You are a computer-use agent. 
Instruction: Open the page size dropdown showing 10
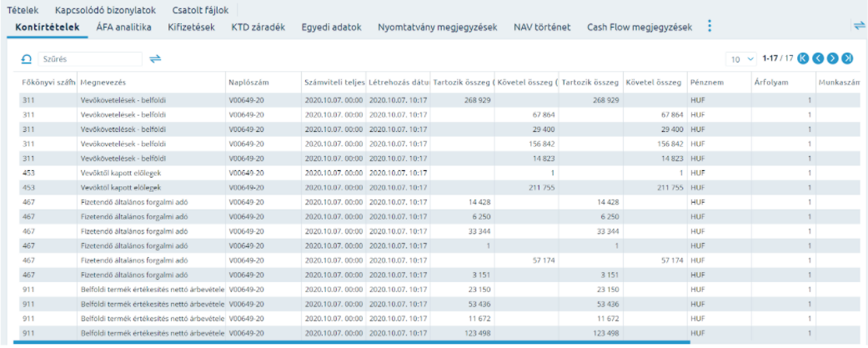tap(741, 58)
